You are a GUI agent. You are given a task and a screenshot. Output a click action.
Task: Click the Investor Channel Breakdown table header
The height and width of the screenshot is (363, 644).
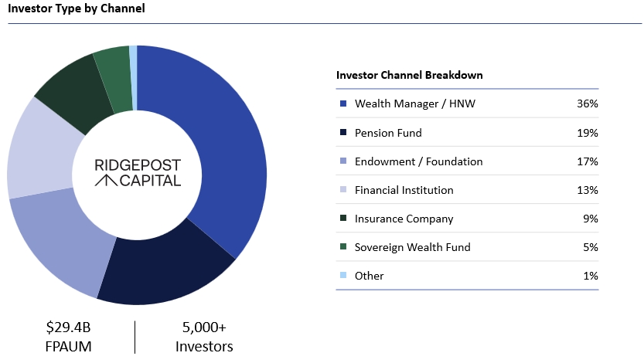tap(410, 75)
